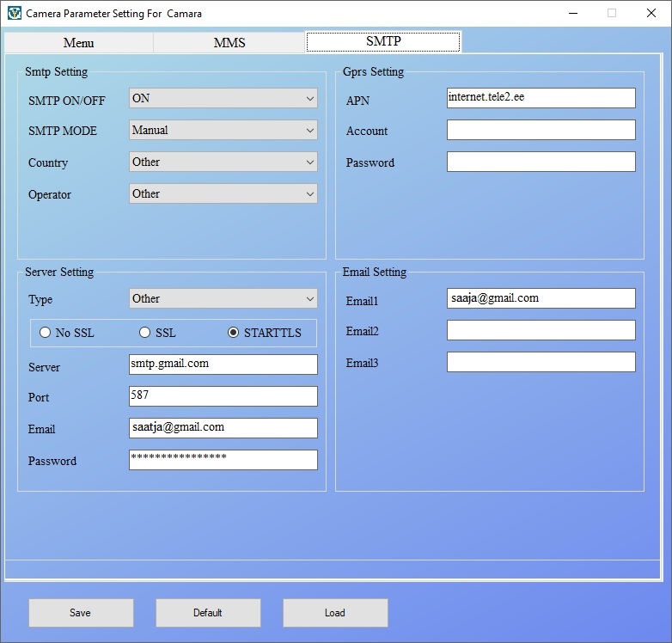Switch to the MMS tab
This screenshot has height=643, width=672.
click(229, 43)
